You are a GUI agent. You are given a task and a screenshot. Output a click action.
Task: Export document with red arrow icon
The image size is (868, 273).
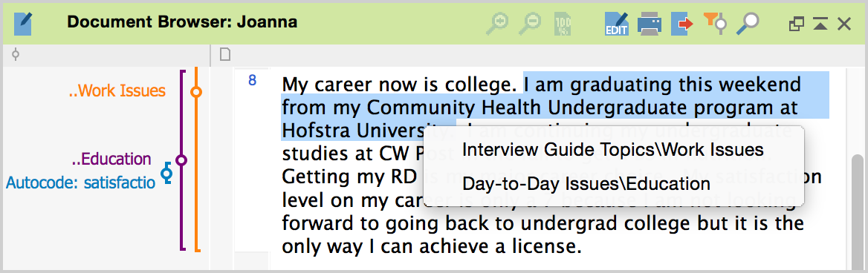click(x=682, y=23)
